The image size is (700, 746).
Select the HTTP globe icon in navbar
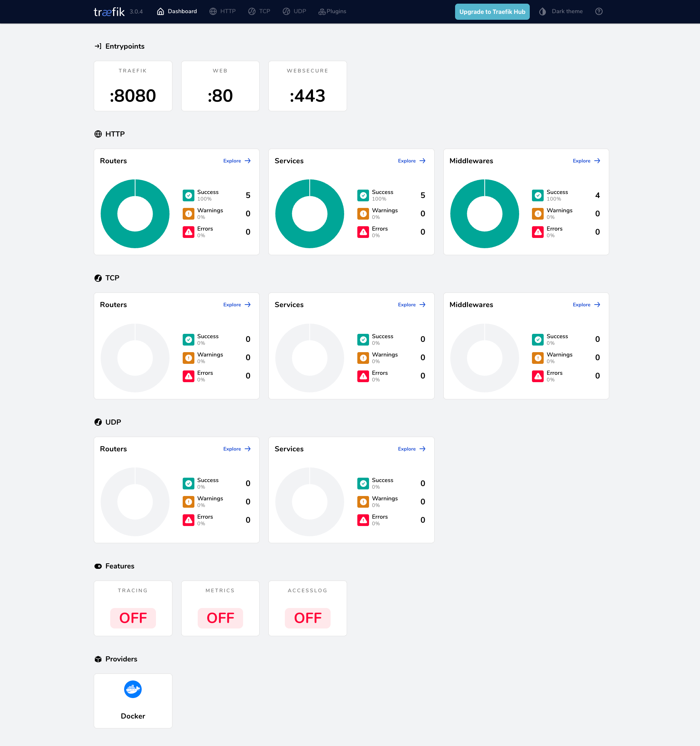213,11
